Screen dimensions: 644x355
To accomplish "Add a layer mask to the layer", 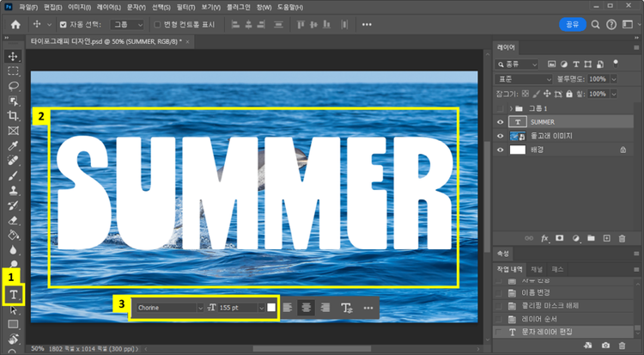I will point(559,239).
